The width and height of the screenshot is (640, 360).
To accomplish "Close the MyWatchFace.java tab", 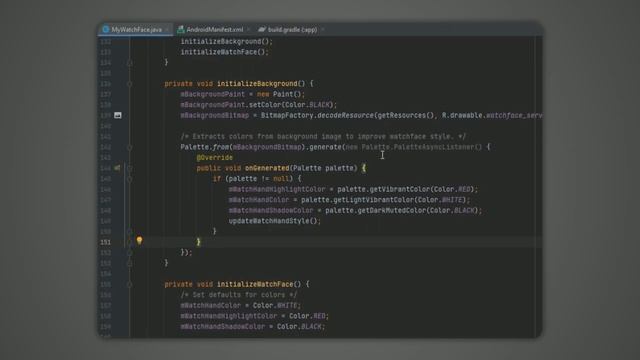I will (x=167, y=29).
